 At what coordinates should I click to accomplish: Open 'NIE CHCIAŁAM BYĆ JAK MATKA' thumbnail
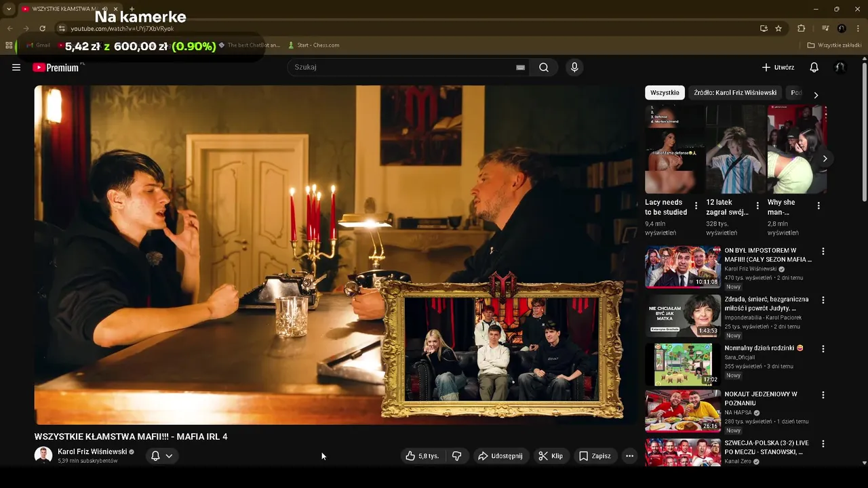point(683,316)
